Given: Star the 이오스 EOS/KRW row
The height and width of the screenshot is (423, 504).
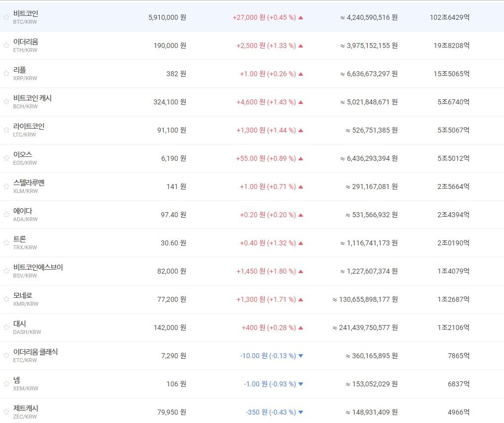Looking at the screenshot, I should tap(6, 158).
